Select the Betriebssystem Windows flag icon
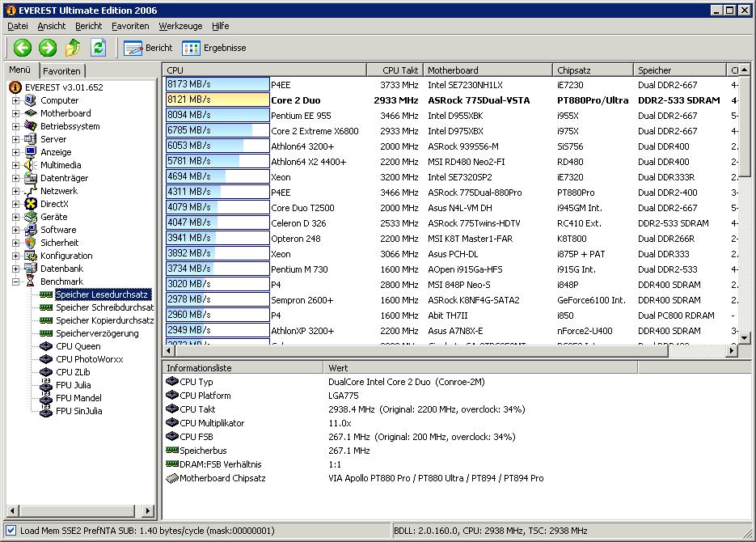Image resolution: width=756 pixels, height=542 pixels. pos(31,126)
